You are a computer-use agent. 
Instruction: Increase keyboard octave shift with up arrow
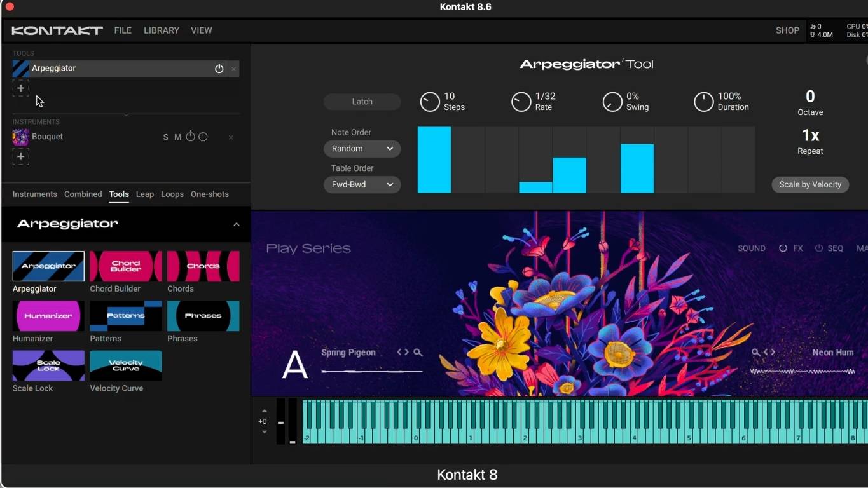pos(265,411)
